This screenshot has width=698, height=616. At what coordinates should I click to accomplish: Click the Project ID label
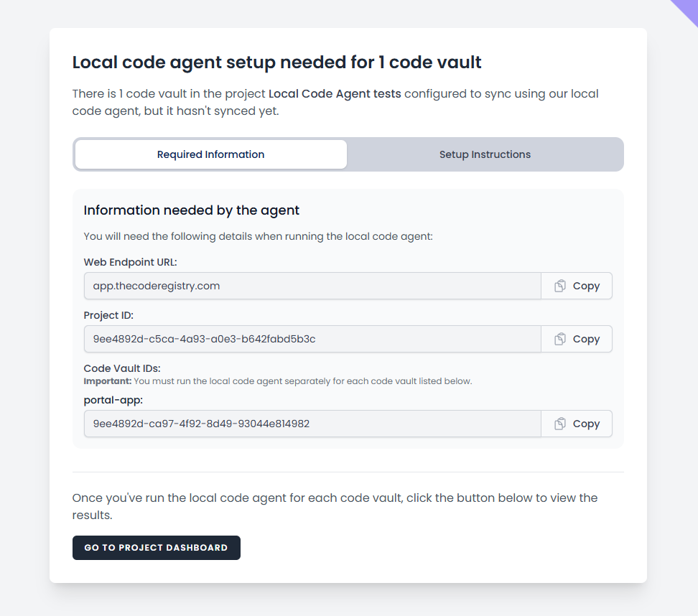[108, 315]
